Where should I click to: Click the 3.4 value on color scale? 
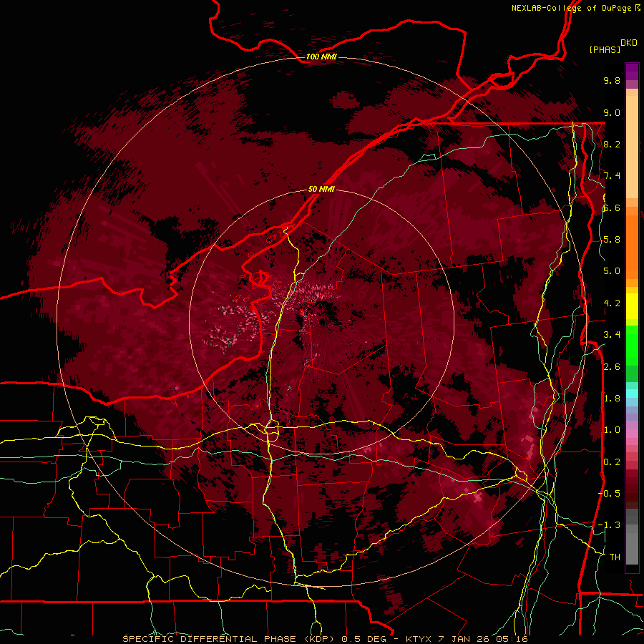pyautogui.click(x=612, y=335)
